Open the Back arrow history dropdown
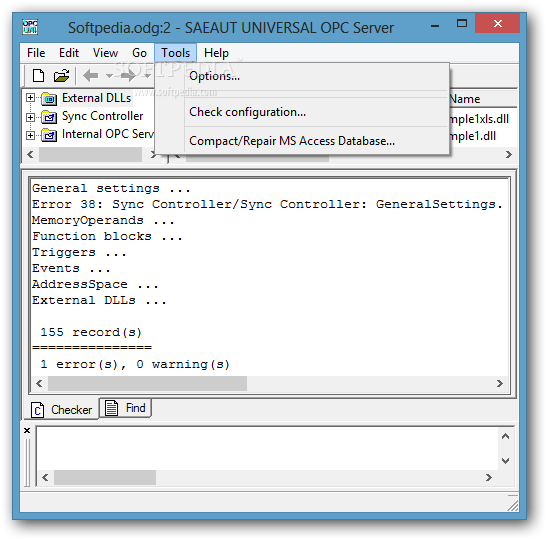This screenshot has height=540, width=547. 109,76
